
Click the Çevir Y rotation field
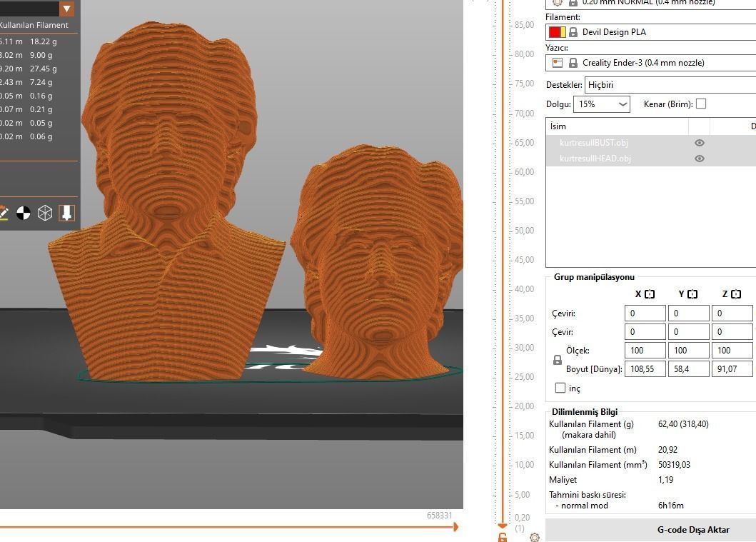tap(688, 332)
